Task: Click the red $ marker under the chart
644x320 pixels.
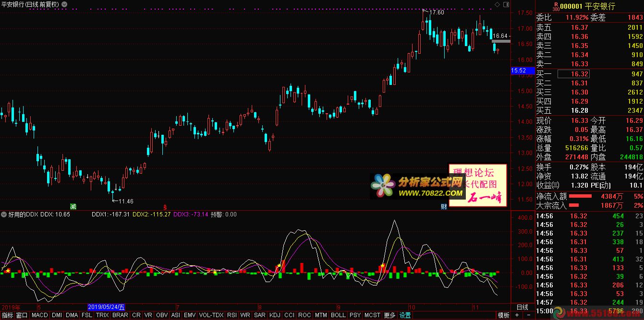Action: (166, 207)
